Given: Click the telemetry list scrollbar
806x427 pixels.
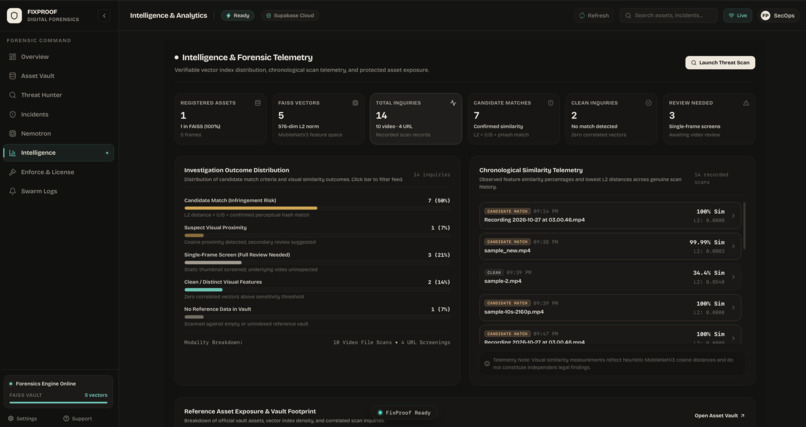Looking at the screenshot, I should click(744, 226).
